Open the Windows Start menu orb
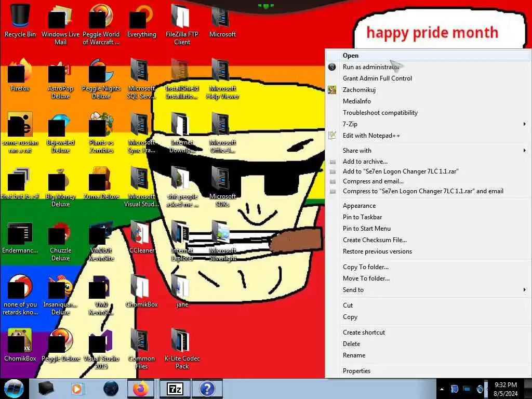This screenshot has height=399, width=532. click(x=14, y=389)
